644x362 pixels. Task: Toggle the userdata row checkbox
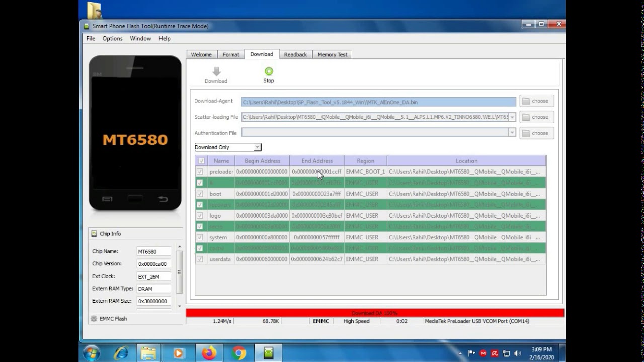(200, 259)
